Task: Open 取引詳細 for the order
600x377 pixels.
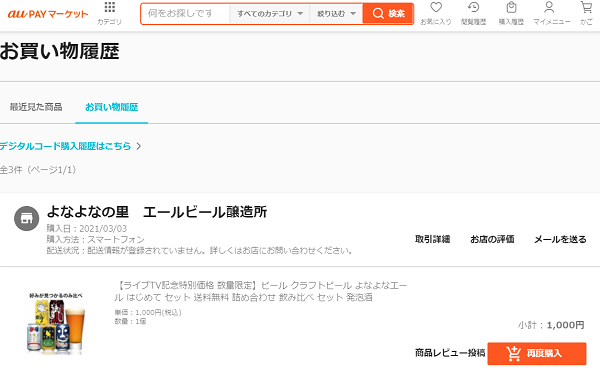Action: [432, 240]
